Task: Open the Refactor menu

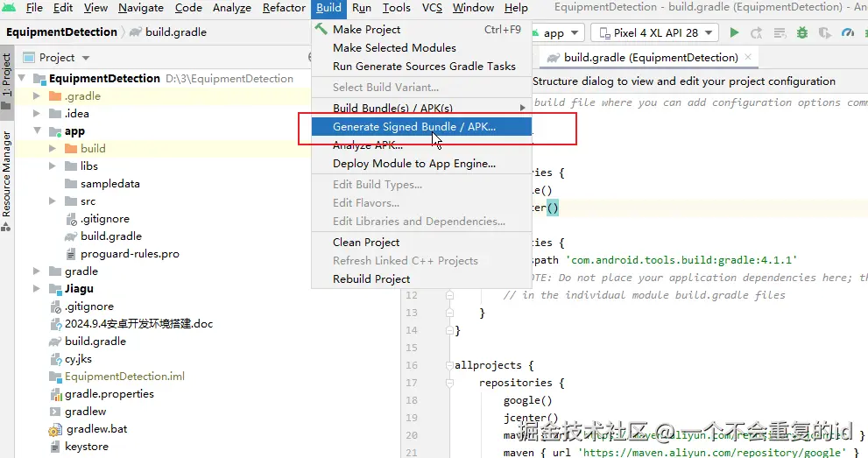Action: point(284,8)
